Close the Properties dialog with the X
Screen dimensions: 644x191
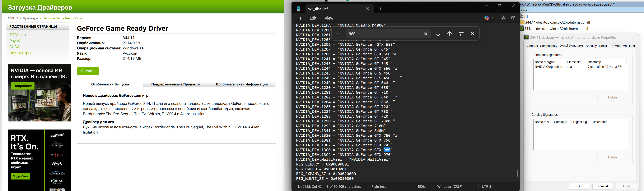(x=634, y=37)
